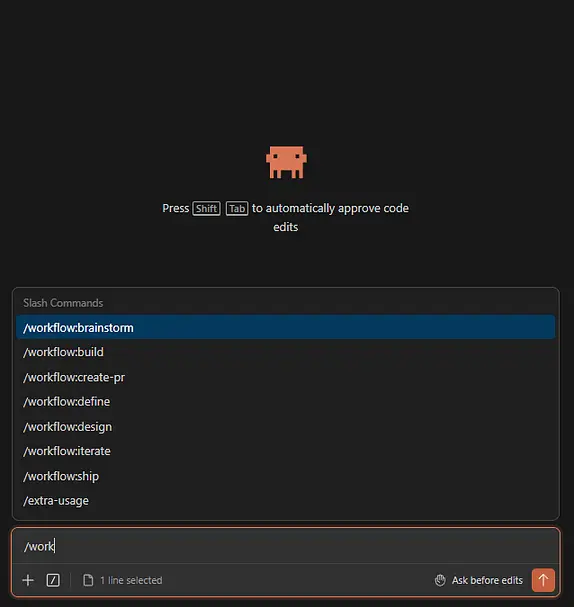Choose the /extra-usage command
This screenshot has height=607, width=574.
point(286,501)
